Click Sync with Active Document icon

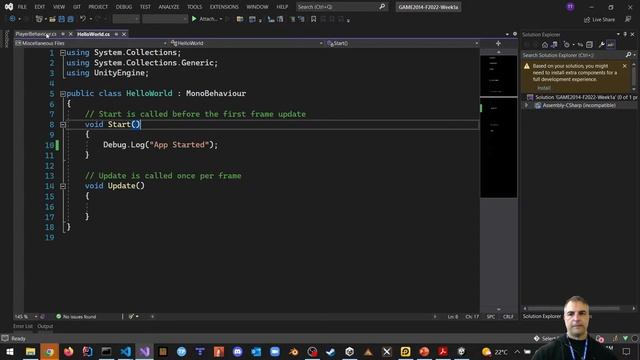(x=580, y=45)
